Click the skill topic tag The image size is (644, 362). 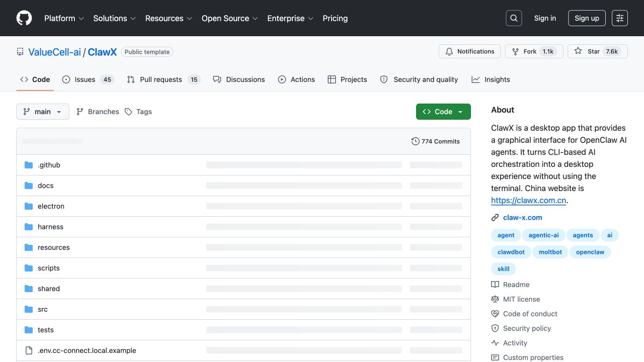(x=503, y=268)
